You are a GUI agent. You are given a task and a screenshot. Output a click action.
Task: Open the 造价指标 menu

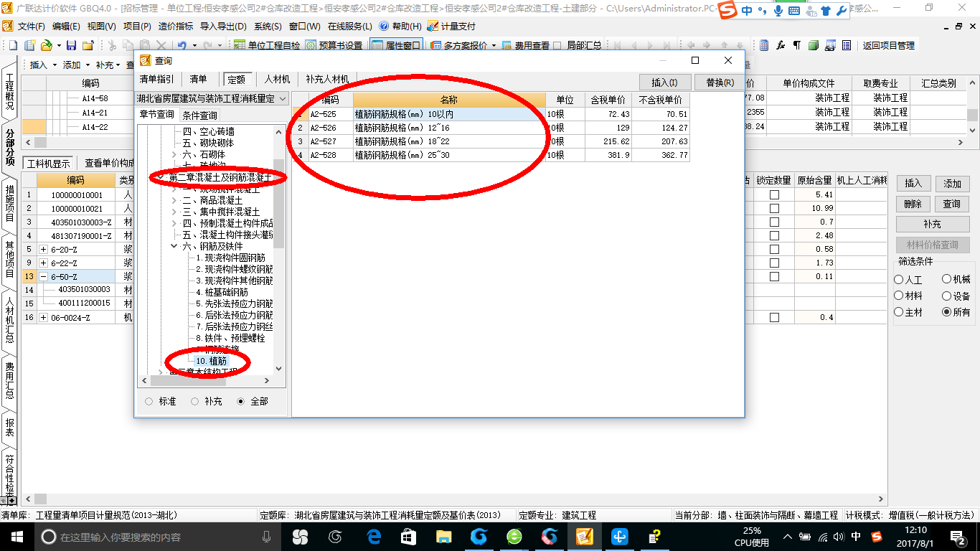coord(175,26)
